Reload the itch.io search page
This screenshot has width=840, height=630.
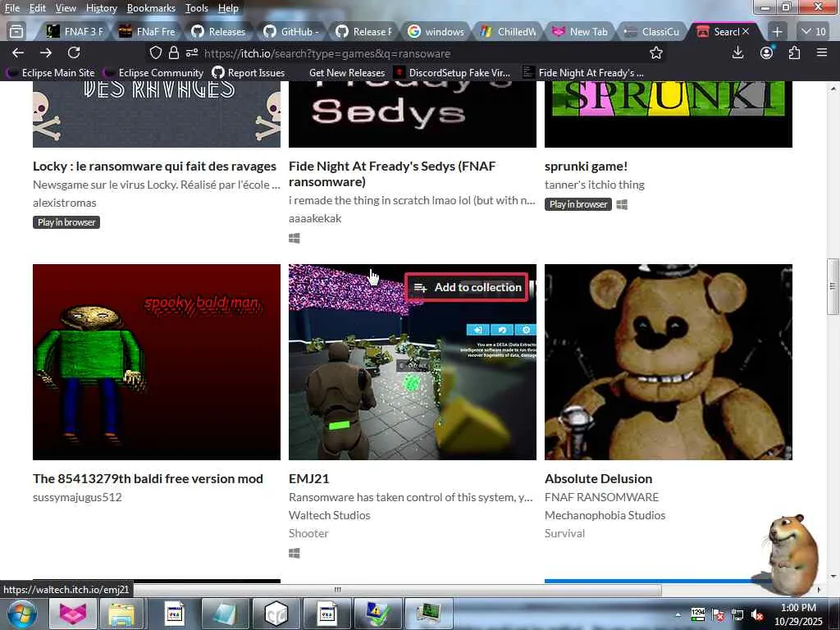[x=74, y=52]
